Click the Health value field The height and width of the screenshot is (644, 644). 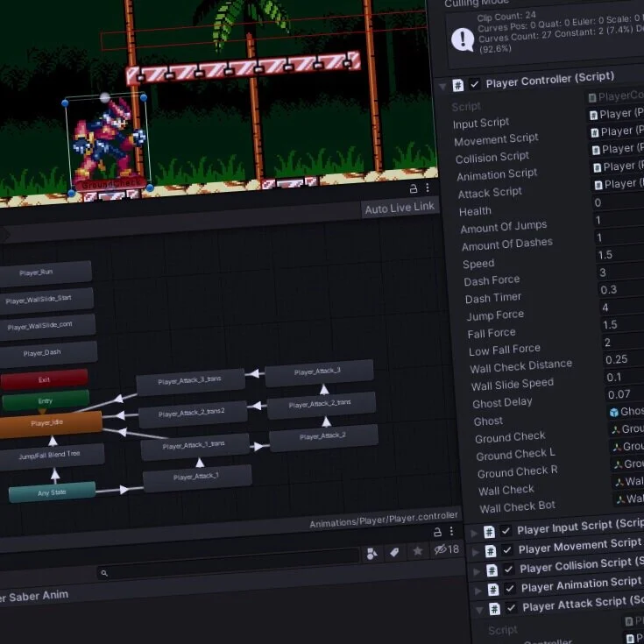[618, 202]
